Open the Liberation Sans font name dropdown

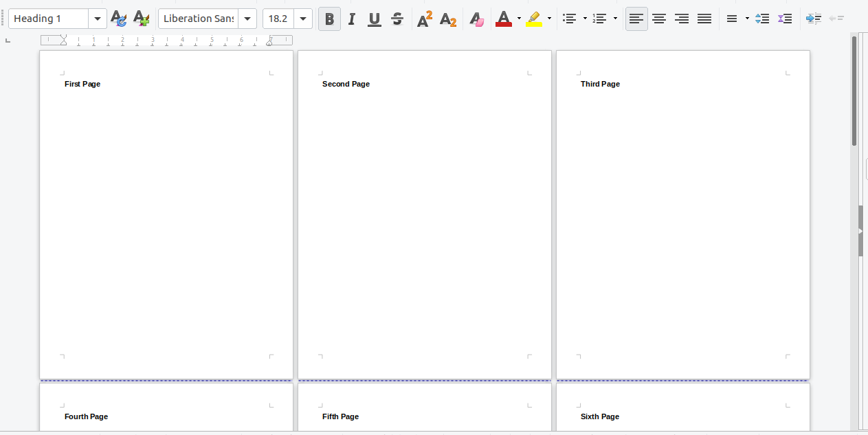pyautogui.click(x=247, y=19)
